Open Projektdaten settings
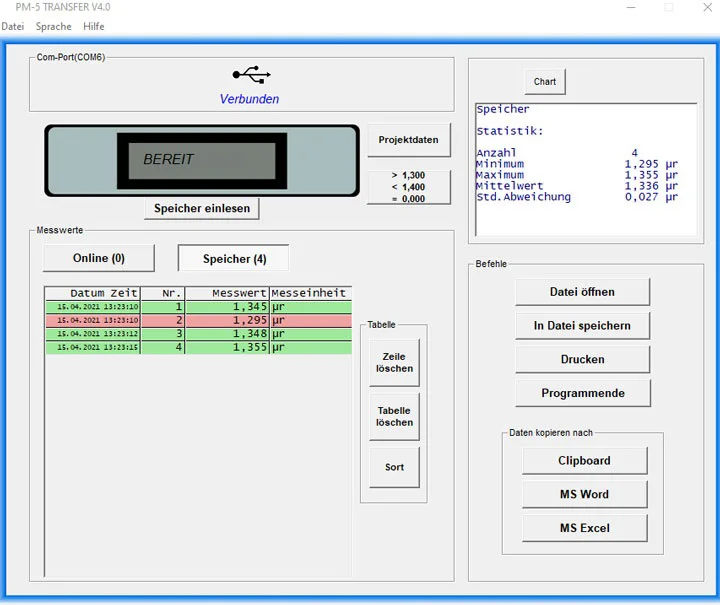 (408, 140)
